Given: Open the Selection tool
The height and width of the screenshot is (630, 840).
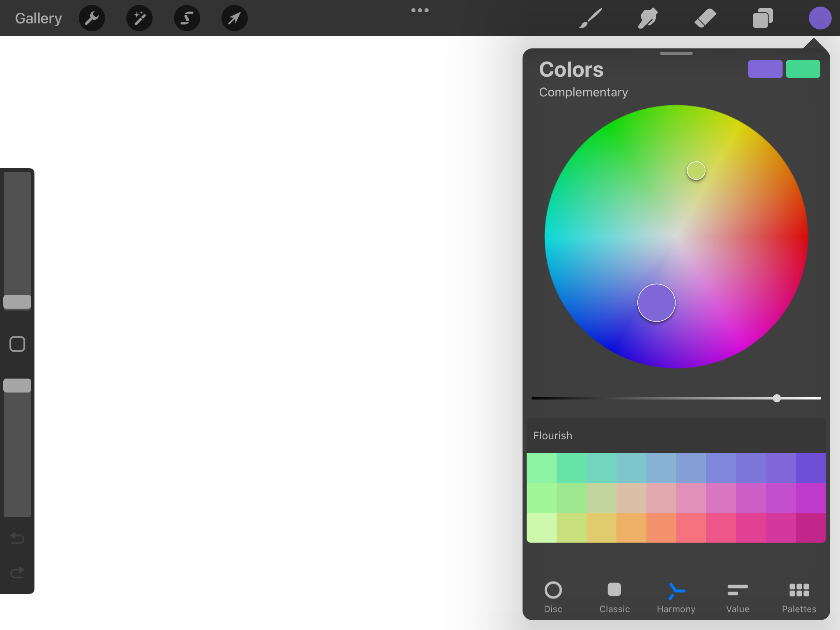Looking at the screenshot, I should coord(187,18).
